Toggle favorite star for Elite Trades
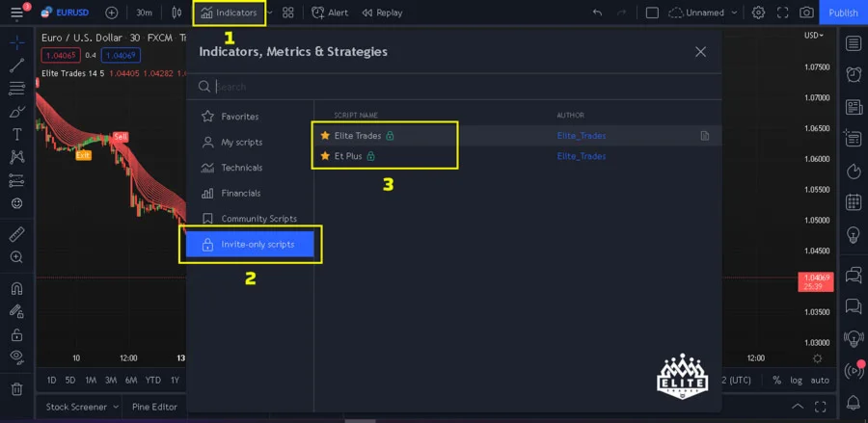The height and width of the screenshot is (423, 868). pos(325,136)
